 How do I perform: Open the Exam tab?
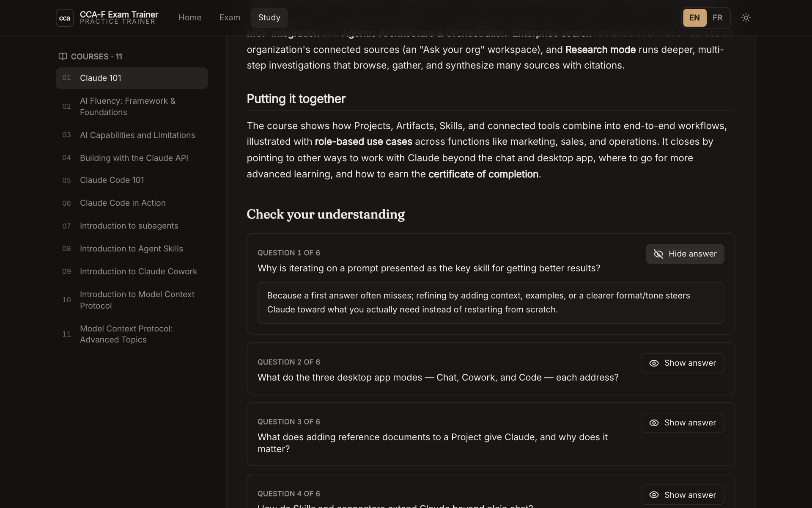tap(230, 18)
